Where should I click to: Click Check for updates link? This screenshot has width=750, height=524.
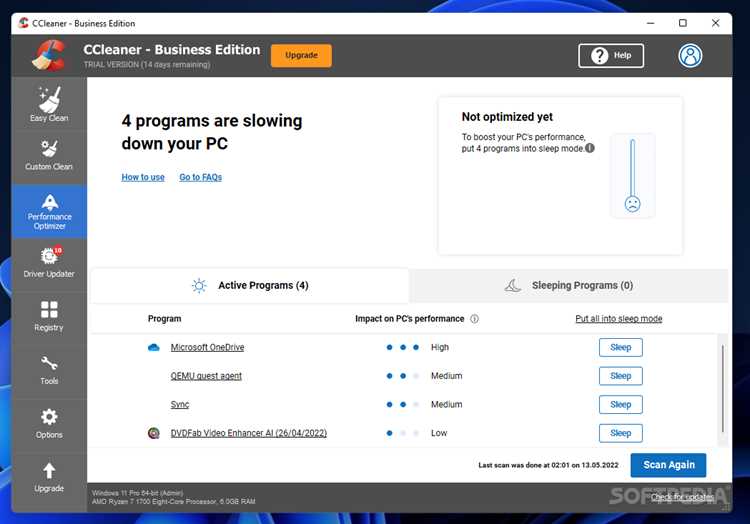(x=682, y=497)
